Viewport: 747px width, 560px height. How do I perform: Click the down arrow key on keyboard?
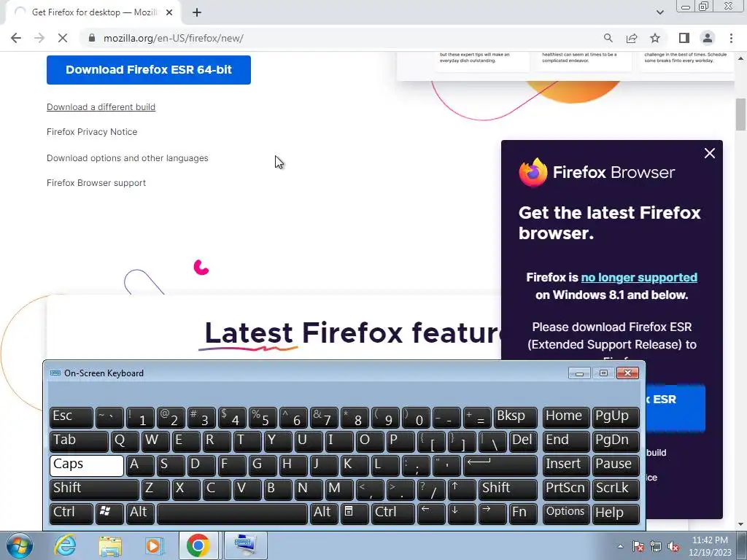click(x=462, y=513)
